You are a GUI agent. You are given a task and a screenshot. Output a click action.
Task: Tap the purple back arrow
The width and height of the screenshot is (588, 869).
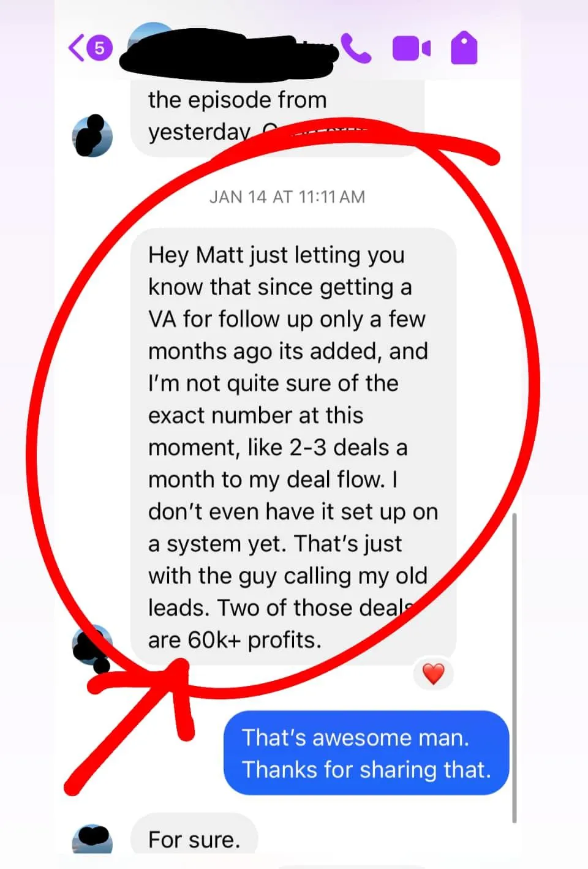pyautogui.click(x=76, y=48)
